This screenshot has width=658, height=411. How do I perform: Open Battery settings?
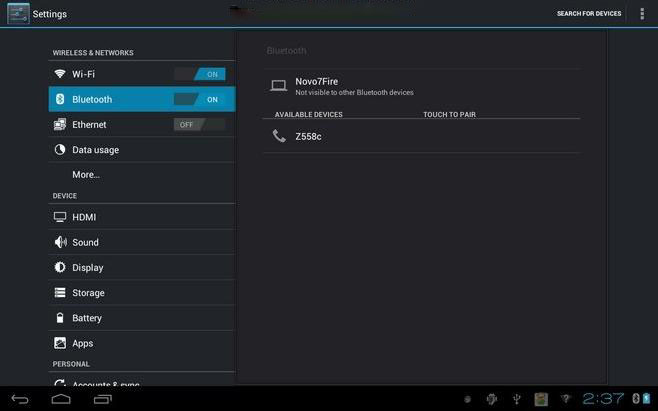tap(142, 318)
